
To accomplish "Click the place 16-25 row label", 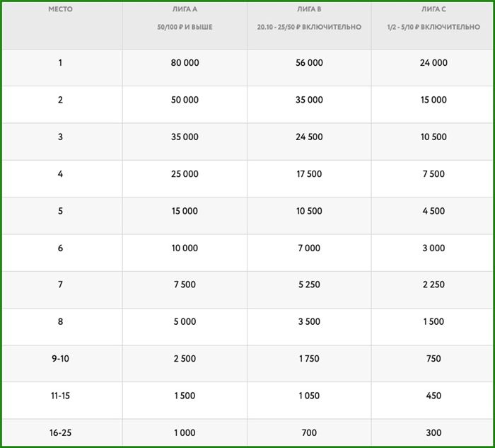I will [60, 432].
